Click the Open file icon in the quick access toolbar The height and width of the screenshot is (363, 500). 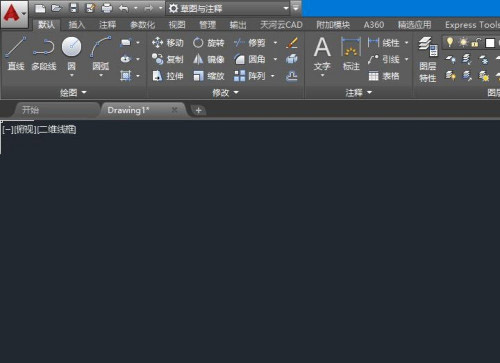[x=57, y=8]
